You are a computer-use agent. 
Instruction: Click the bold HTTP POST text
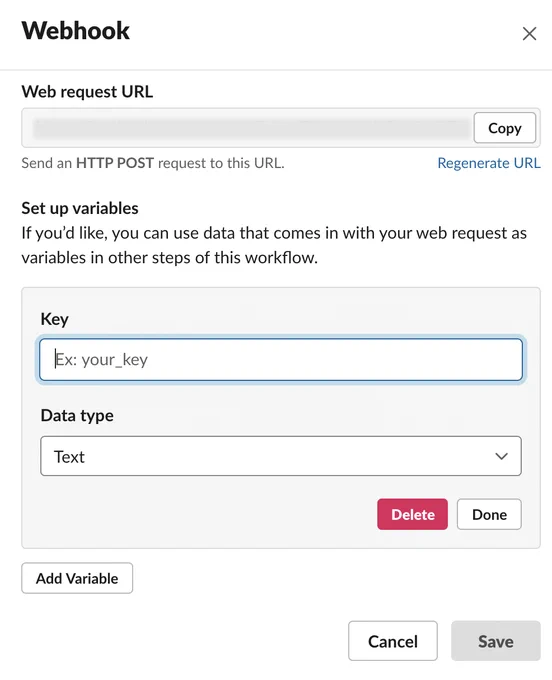(115, 163)
